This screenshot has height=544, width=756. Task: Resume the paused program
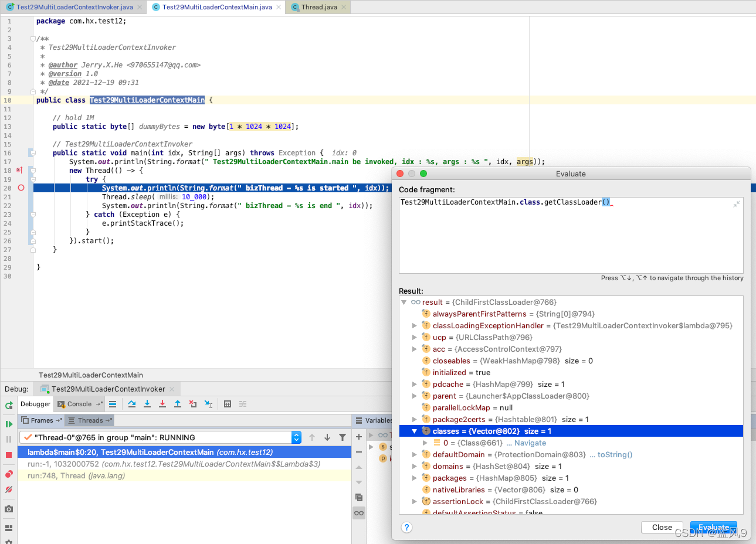point(8,423)
